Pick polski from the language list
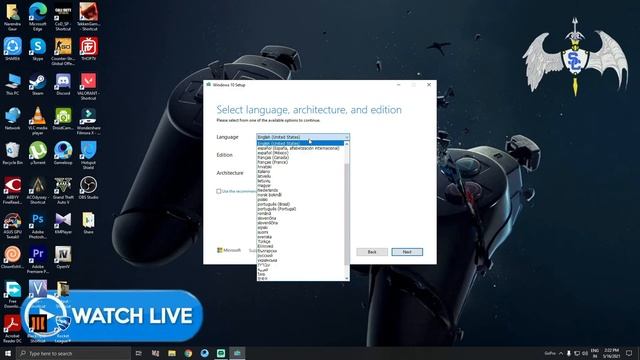The image size is (640, 360). point(262,200)
